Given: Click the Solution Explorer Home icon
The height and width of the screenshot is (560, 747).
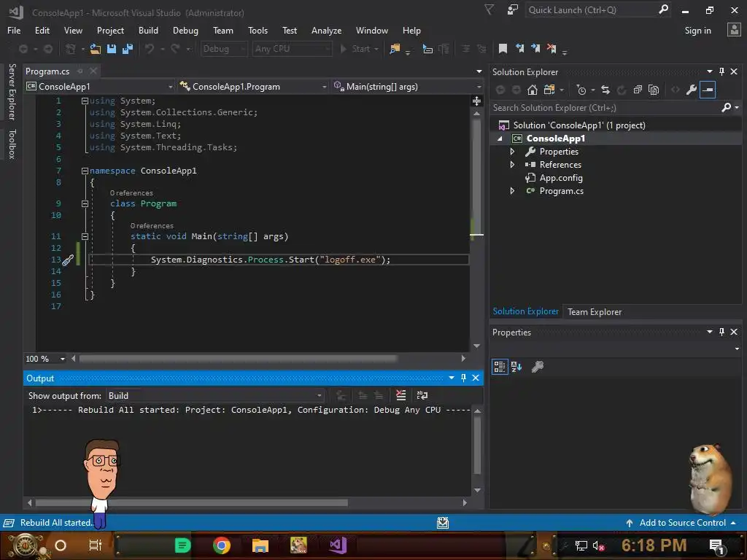Looking at the screenshot, I should tap(532, 90).
